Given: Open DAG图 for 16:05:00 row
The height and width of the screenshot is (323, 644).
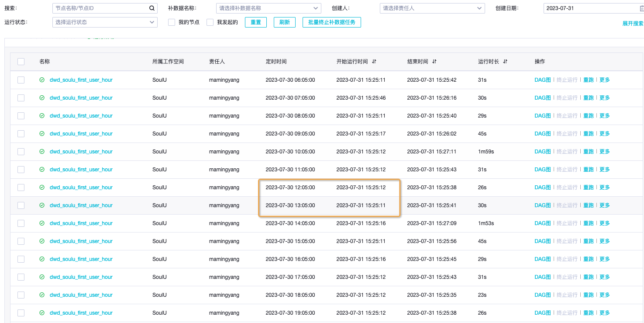Looking at the screenshot, I should coord(543,259).
